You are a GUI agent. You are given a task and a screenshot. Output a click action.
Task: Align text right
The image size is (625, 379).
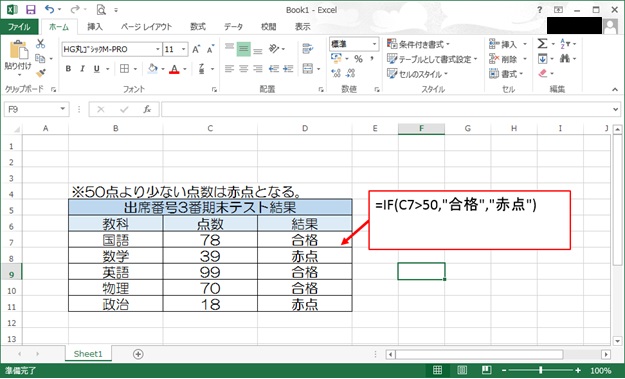point(258,69)
